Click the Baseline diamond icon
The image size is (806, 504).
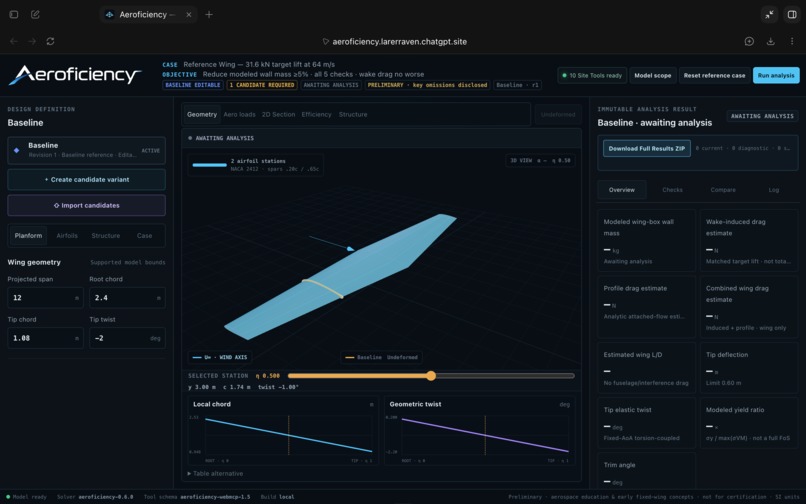pos(16,150)
